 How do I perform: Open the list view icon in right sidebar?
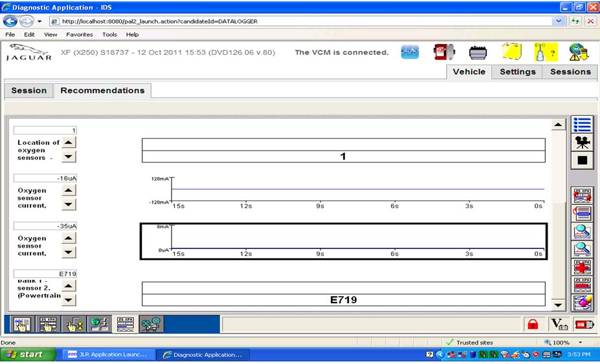pyautogui.click(x=582, y=125)
